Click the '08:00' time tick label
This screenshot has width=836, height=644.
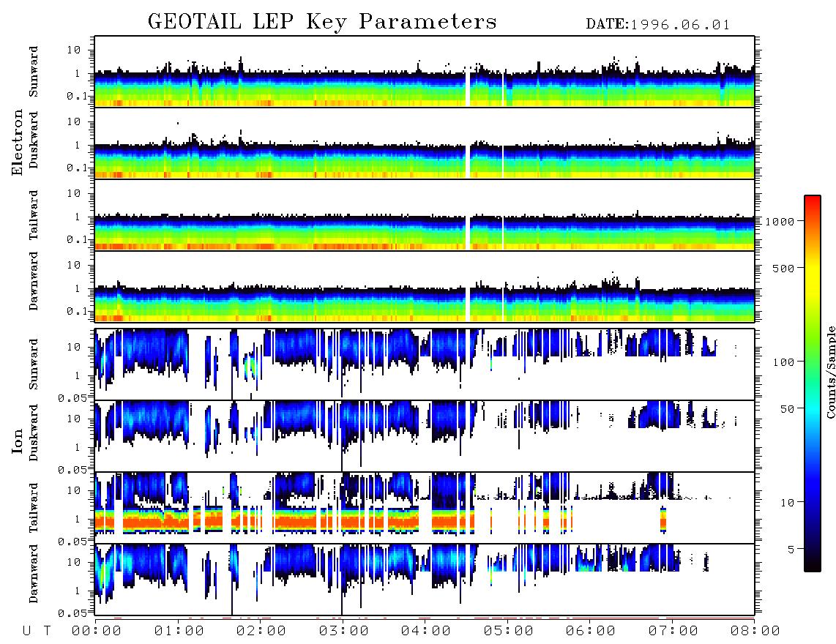[x=755, y=631]
